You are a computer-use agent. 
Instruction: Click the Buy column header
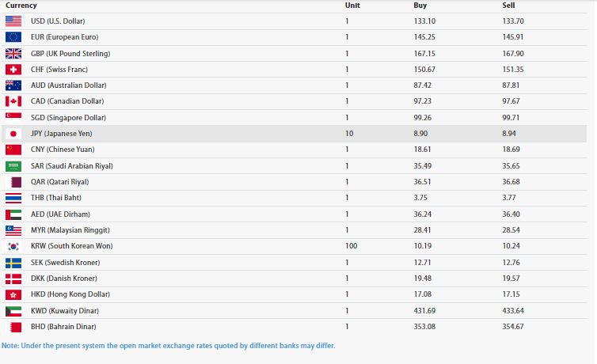420,6
